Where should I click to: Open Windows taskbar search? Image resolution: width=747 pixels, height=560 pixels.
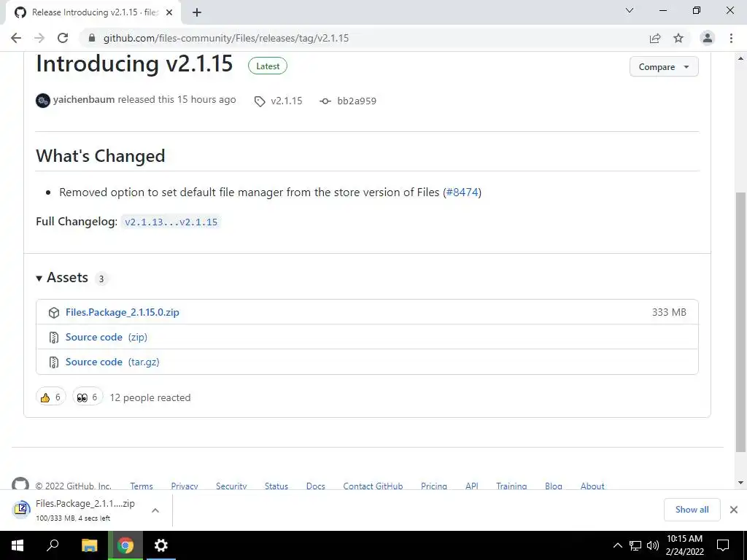pos(53,545)
